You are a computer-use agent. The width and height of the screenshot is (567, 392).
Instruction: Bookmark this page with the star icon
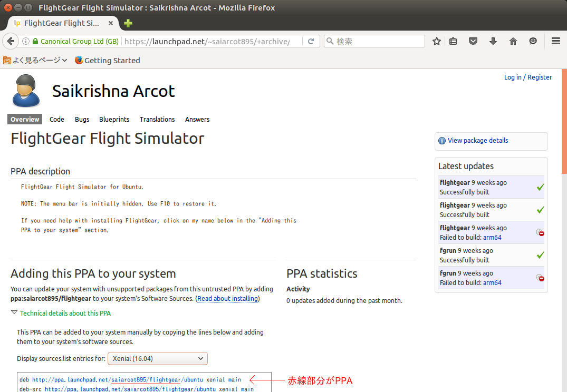437,41
